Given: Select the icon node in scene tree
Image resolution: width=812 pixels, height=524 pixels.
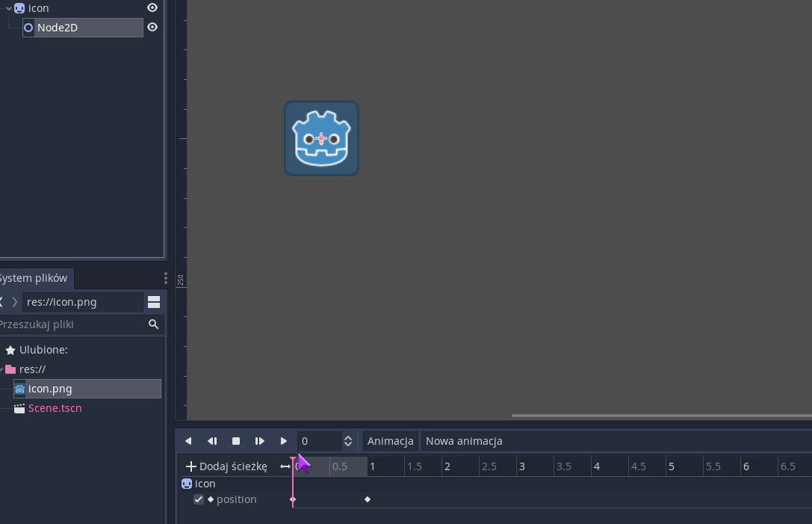Looking at the screenshot, I should (x=38, y=8).
